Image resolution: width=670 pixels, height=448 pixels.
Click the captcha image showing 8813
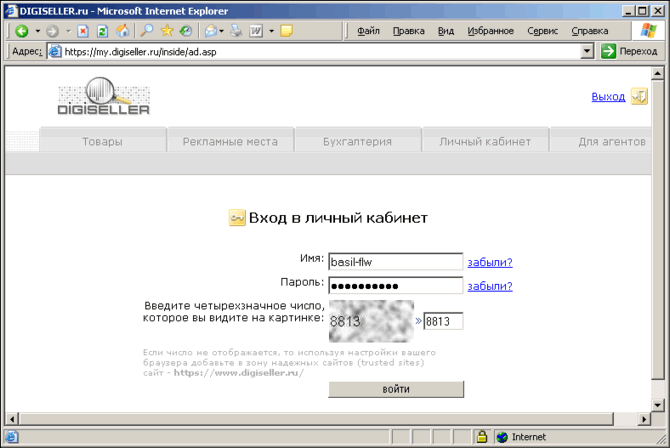tap(371, 321)
